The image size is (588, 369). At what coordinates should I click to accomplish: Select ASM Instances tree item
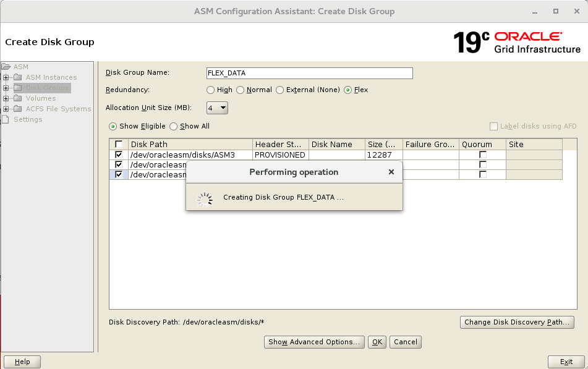click(x=51, y=77)
